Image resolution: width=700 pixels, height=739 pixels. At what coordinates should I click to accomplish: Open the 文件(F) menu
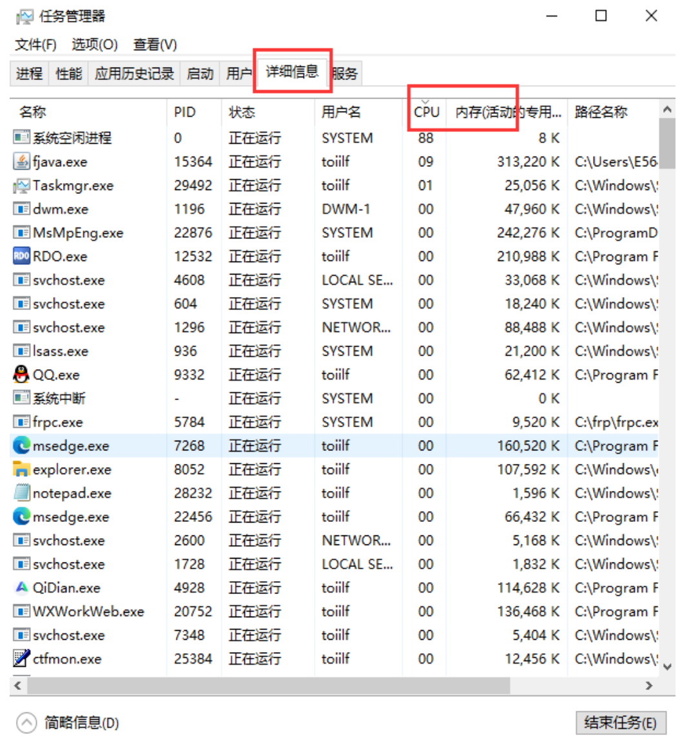(x=36, y=44)
